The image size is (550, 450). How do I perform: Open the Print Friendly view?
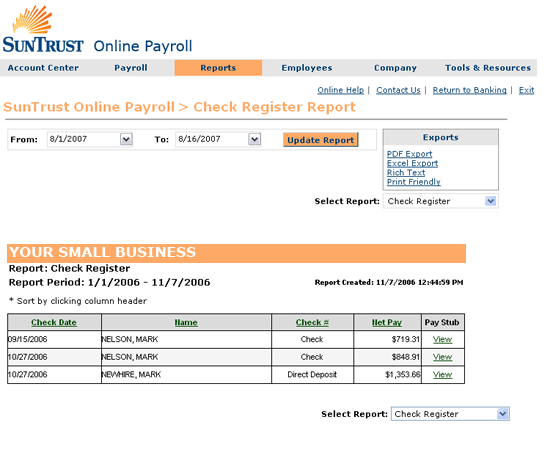[x=414, y=182]
